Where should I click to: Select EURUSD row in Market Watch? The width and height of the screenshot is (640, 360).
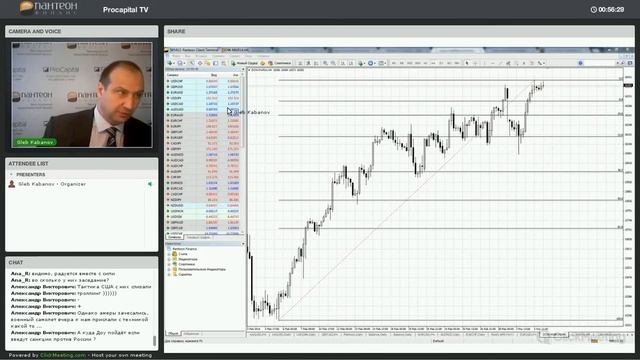203,93
